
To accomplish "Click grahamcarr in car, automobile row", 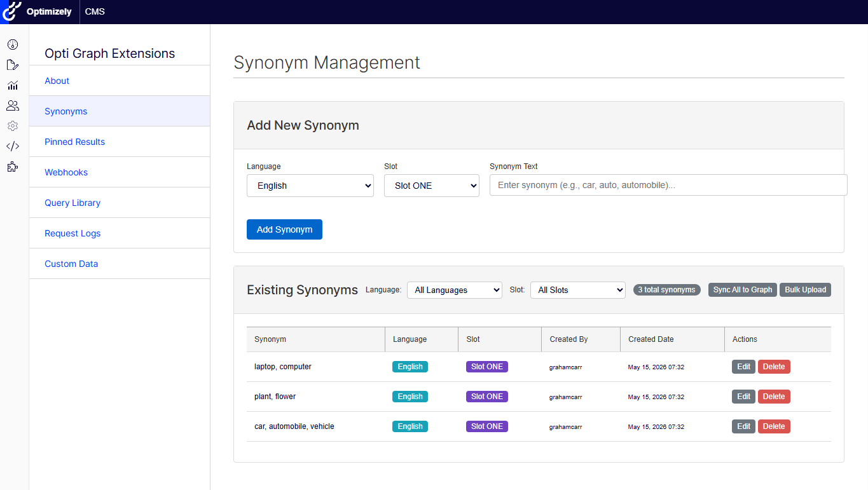I will click(566, 427).
